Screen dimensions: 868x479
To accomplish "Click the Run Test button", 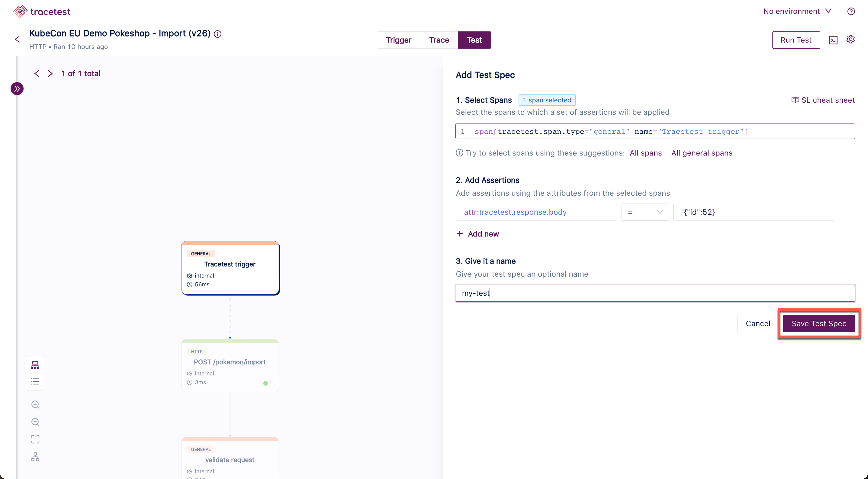I will 796,40.
